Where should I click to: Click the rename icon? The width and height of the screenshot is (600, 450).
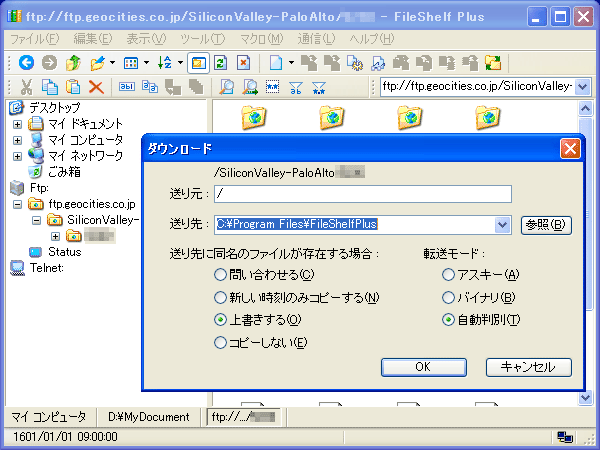point(127,87)
